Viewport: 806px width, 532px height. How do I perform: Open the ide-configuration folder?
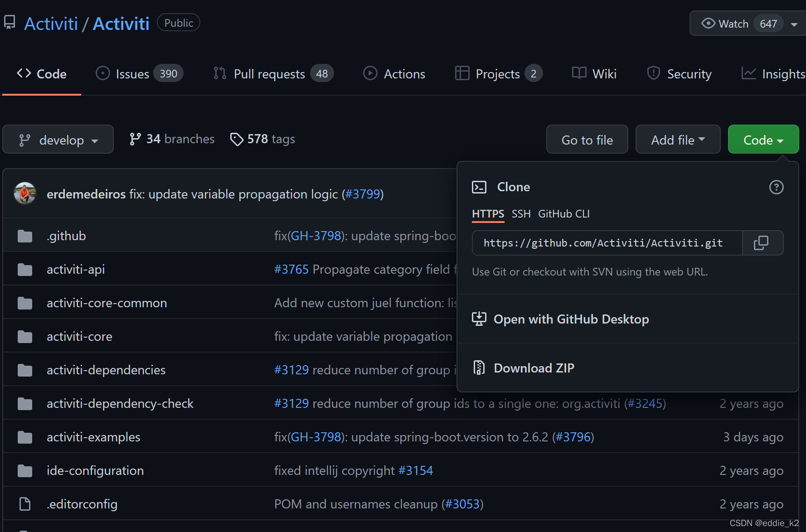[x=95, y=471]
